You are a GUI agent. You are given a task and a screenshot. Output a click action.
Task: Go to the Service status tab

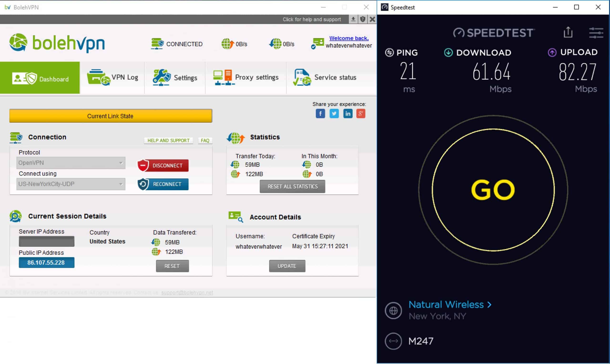325,78
